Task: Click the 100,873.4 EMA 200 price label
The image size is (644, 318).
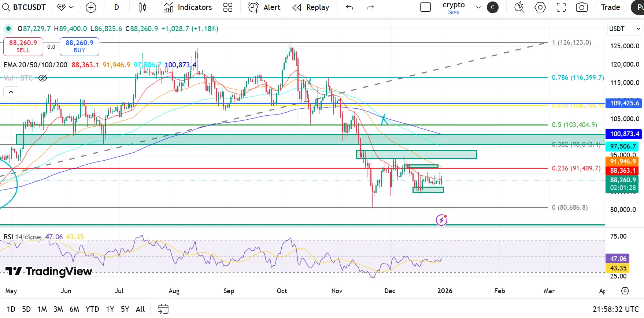Action: (625, 134)
